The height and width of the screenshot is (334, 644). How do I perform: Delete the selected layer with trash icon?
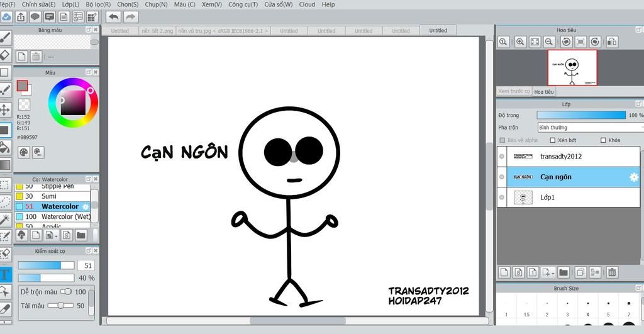pos(612,272)
